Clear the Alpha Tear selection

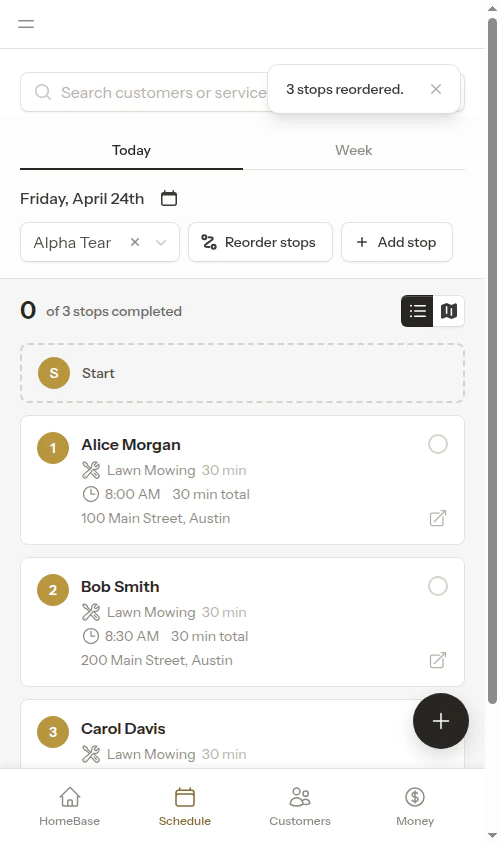tap(135, 242)
